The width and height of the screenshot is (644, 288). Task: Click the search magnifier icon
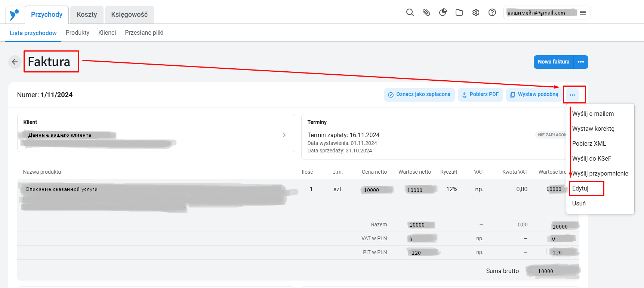410,12
